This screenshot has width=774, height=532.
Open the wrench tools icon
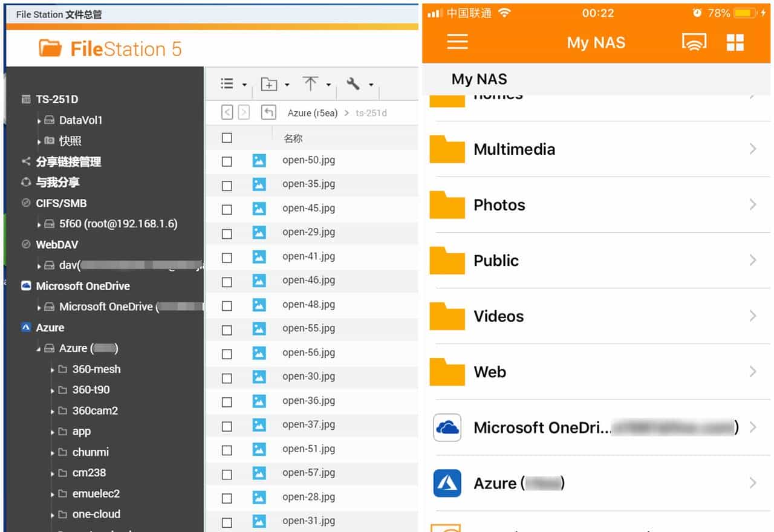pyautogui.click(x=353, y=84)
